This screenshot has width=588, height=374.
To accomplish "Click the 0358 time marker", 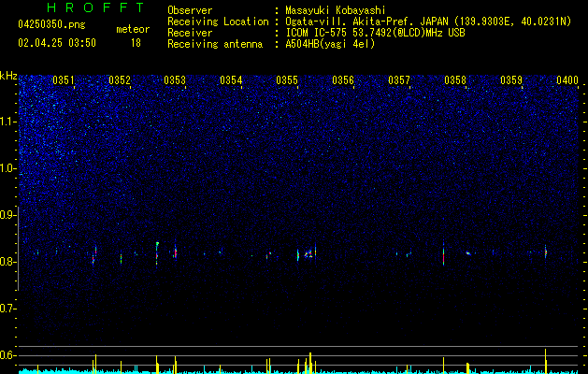I will [455, 80].
